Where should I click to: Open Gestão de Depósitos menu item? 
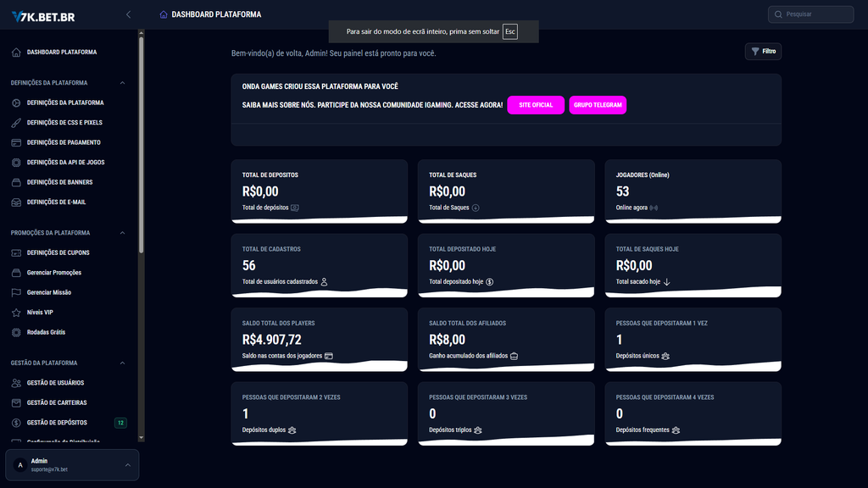tap(57, 423)
